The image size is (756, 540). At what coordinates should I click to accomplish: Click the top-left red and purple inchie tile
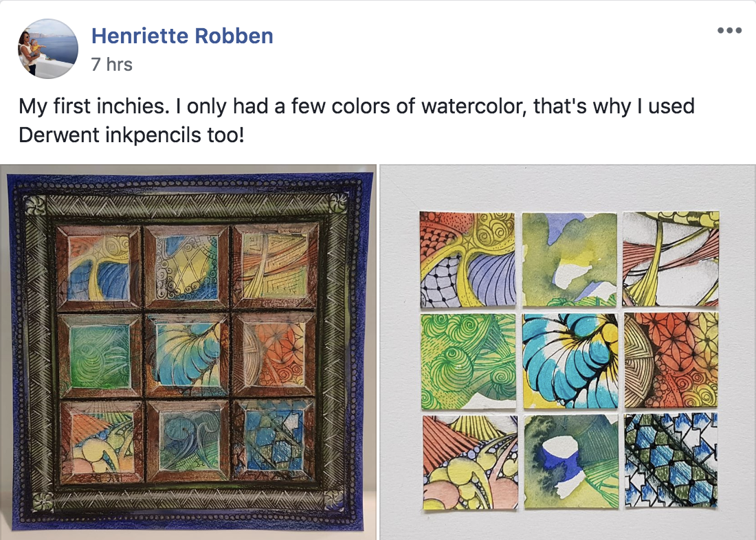tap(467, 260)
